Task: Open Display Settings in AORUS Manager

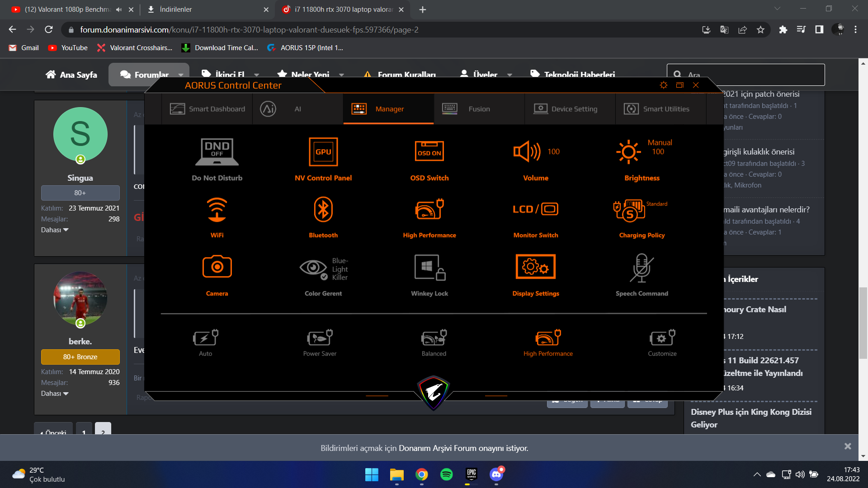Action: [x=536, y=267]
